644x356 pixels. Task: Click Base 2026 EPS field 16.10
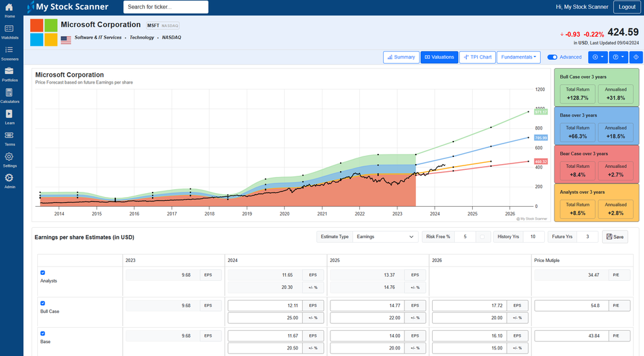click(469, 336)
